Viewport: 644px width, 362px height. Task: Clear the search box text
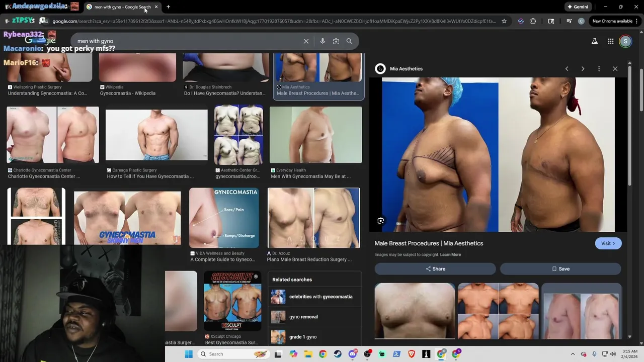306,41
